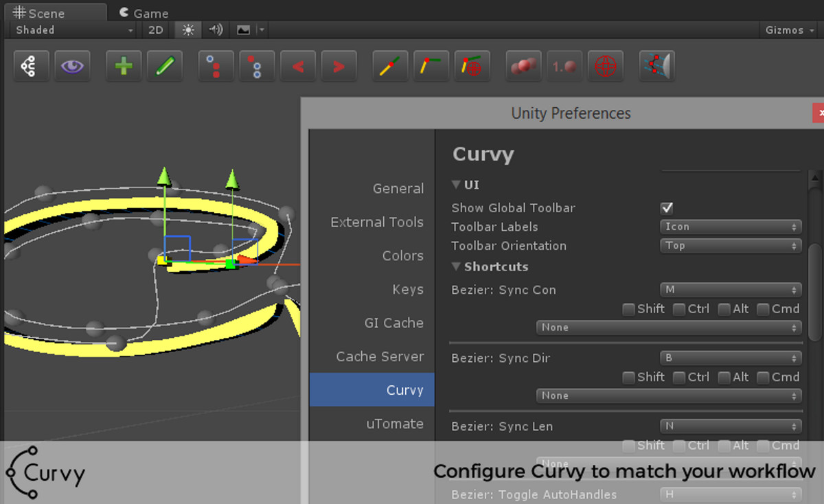The width and height of the screenshot is (824, 504).
Task: Toggle the Scene lighting sun icon
Action: (187, 30)
